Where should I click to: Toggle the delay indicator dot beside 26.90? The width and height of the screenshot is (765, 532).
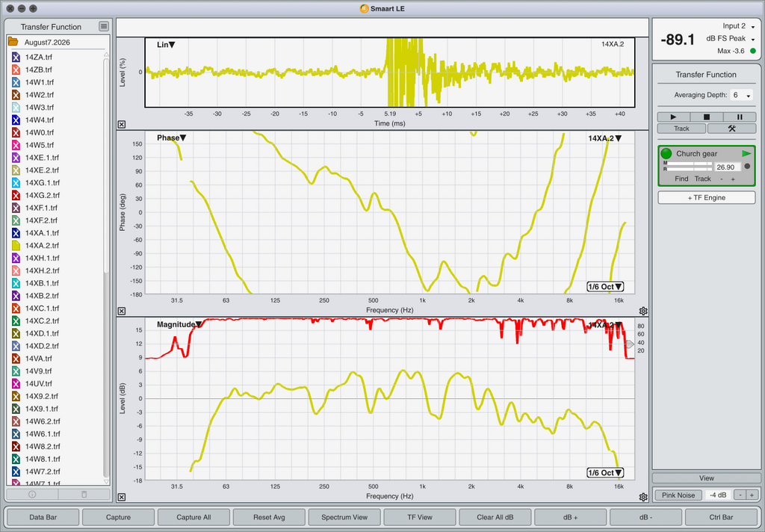(x=747, y=167)
